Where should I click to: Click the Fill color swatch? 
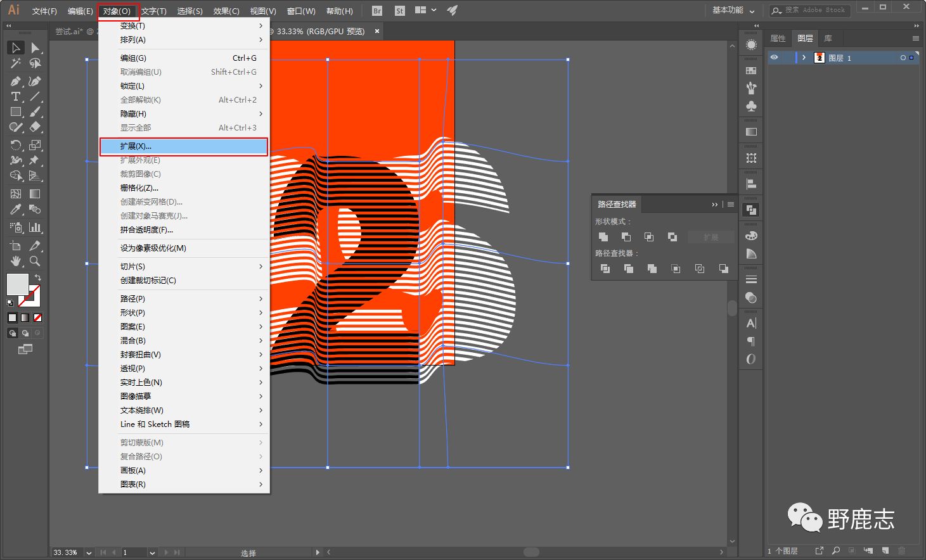17,284
